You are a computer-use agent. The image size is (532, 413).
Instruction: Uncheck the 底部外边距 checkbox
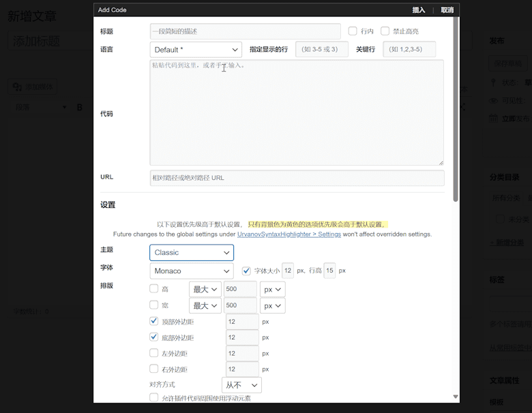(x=153, y=337)
